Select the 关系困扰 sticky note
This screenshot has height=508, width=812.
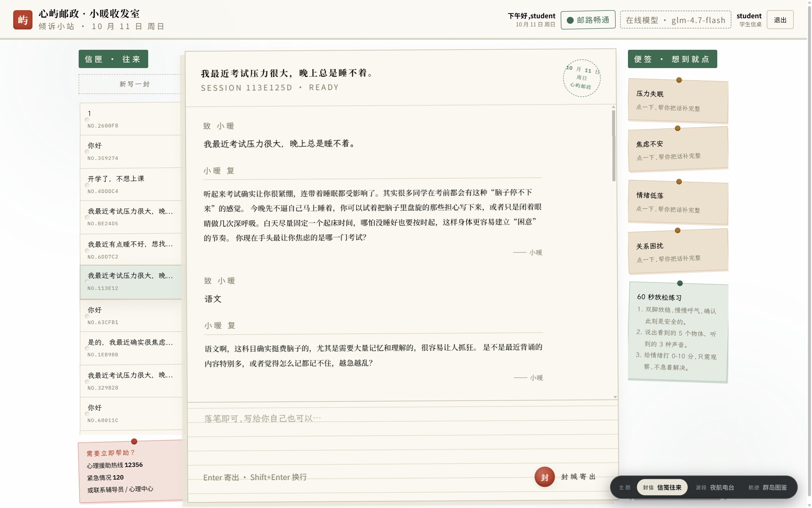(678, 251)
